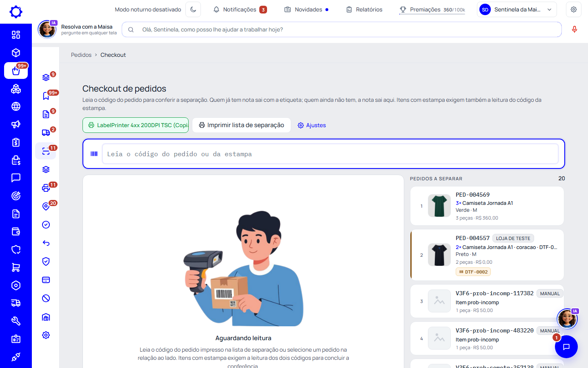This screenshot has height=368, width=588.
Task: Open the return arrow icon in submenu
Action: point(46,243)
